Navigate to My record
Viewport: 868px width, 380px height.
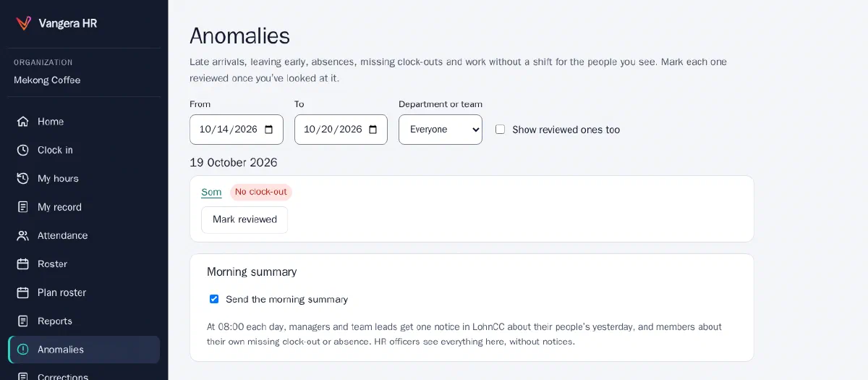click(84, 207)
